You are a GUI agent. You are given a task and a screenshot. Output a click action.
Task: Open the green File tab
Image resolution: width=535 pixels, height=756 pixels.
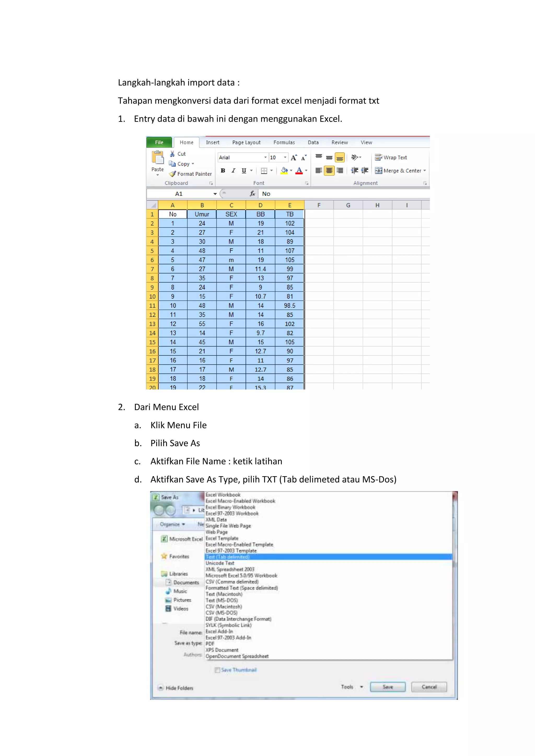[x=159, y=142]
